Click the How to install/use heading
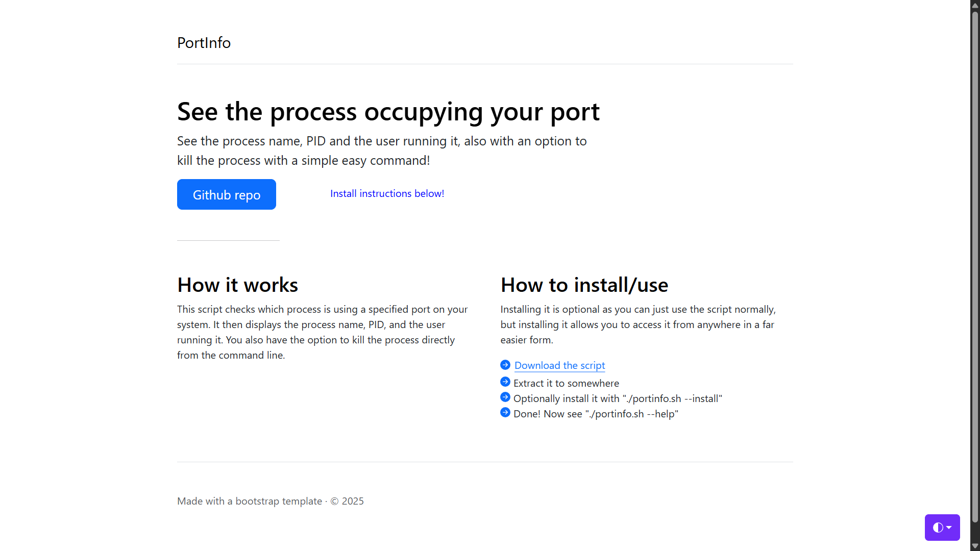This screenshot has width=980, height=551. pos(584,285)
